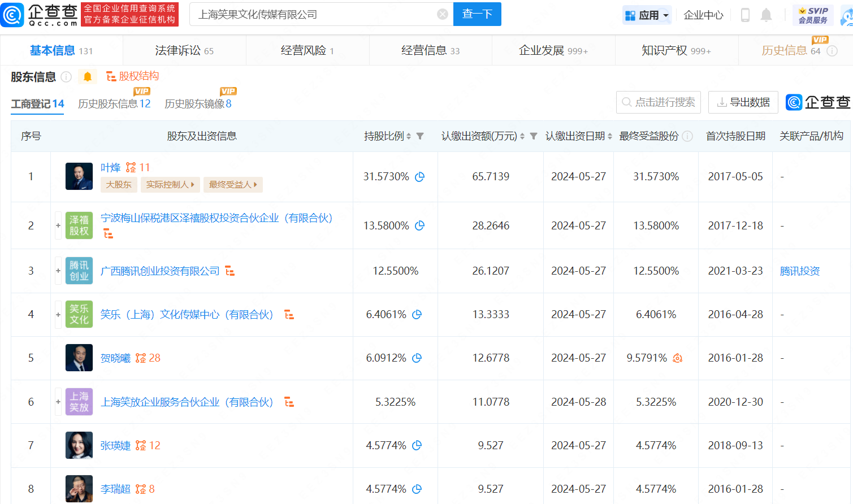Open relation graph icon next to 张瑛婕

pos(141,446)
